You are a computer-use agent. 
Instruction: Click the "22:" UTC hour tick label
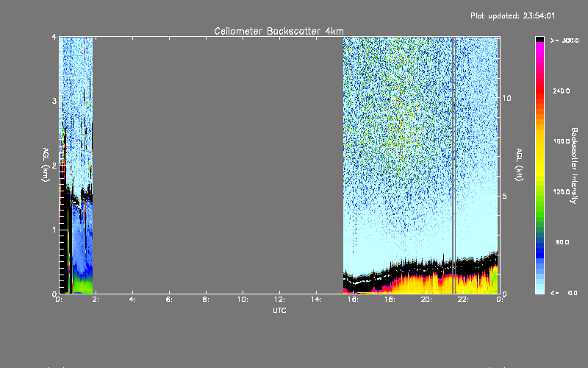tap(463, 300)
